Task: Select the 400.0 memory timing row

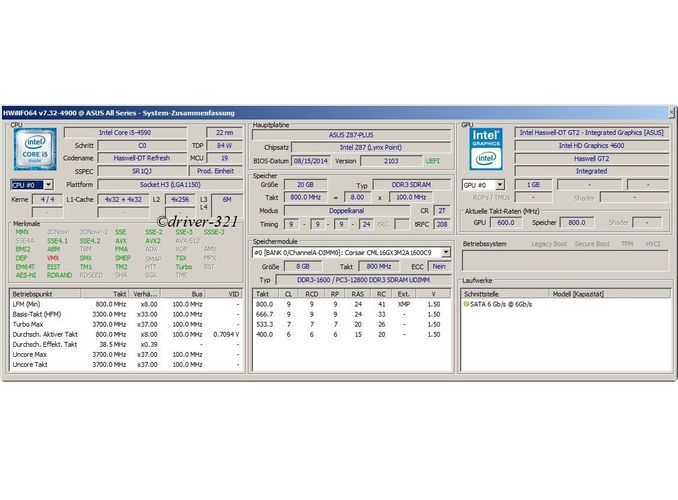Action: (x=351, y=334)
